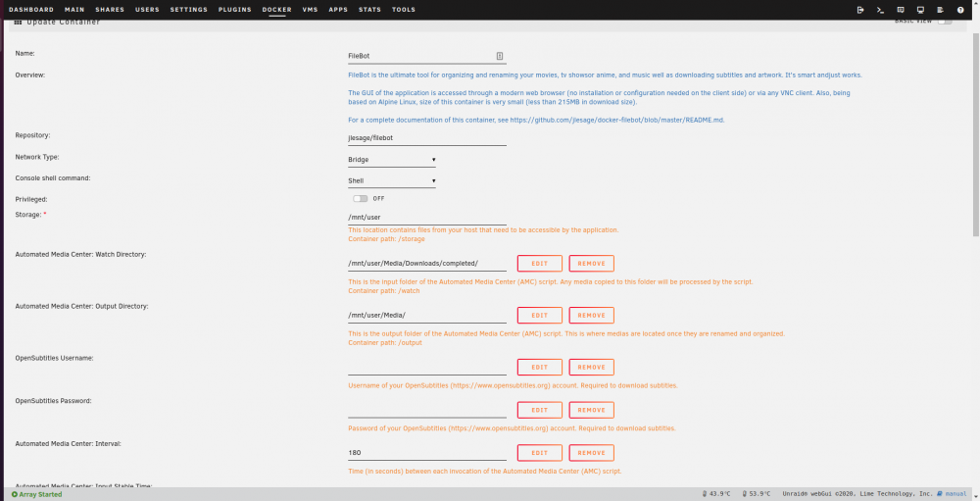980x501 pixels.
Task: Open the Plugins tab
Action: [235, 10]
